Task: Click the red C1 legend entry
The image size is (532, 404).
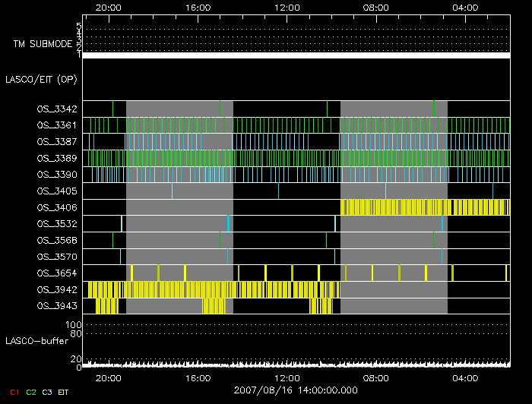Action: [x=14, y=392]
